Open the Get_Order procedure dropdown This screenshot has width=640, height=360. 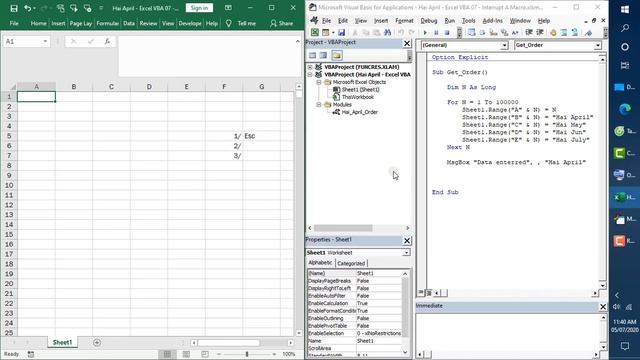[598, 45]
